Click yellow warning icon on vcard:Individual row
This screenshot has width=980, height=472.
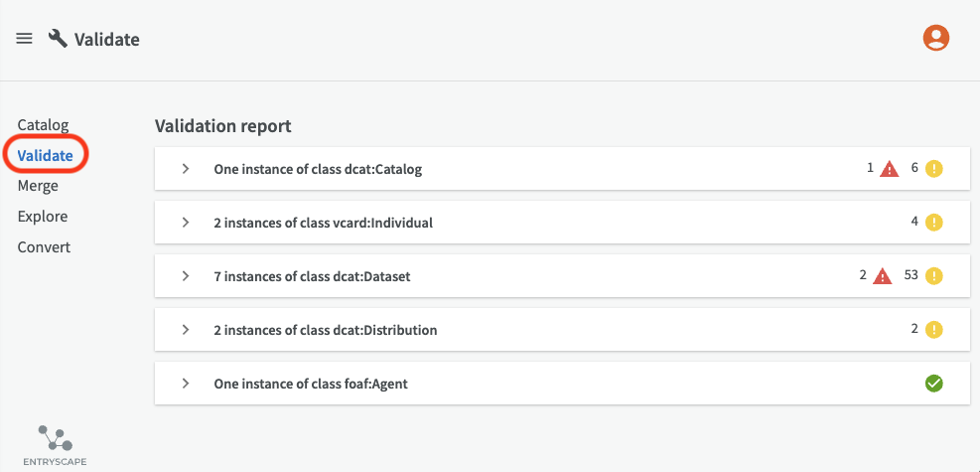coord(933,223)
